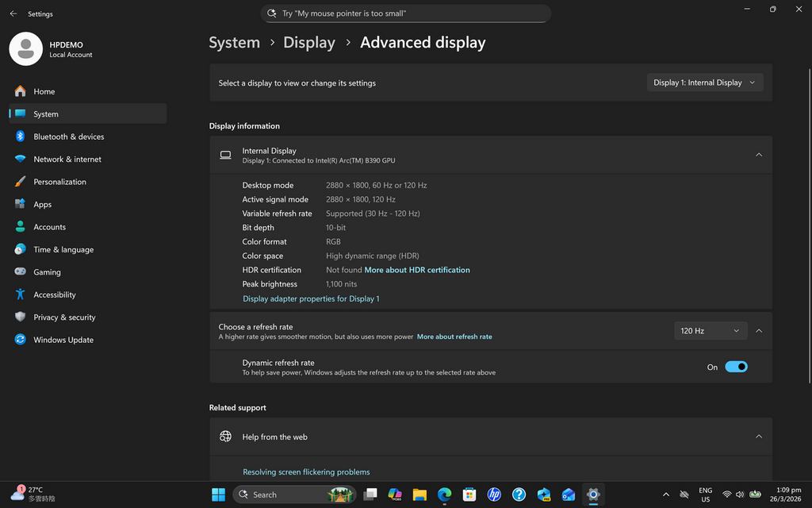The image size is (812, 508).
Task: Collapse the Internal Display information section
Action: (x=758, y=155)
